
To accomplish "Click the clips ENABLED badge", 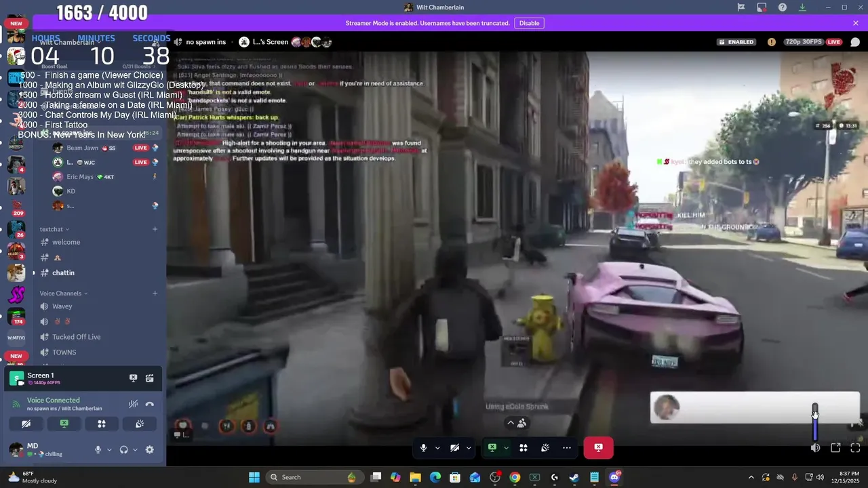I will pos(736,42).
